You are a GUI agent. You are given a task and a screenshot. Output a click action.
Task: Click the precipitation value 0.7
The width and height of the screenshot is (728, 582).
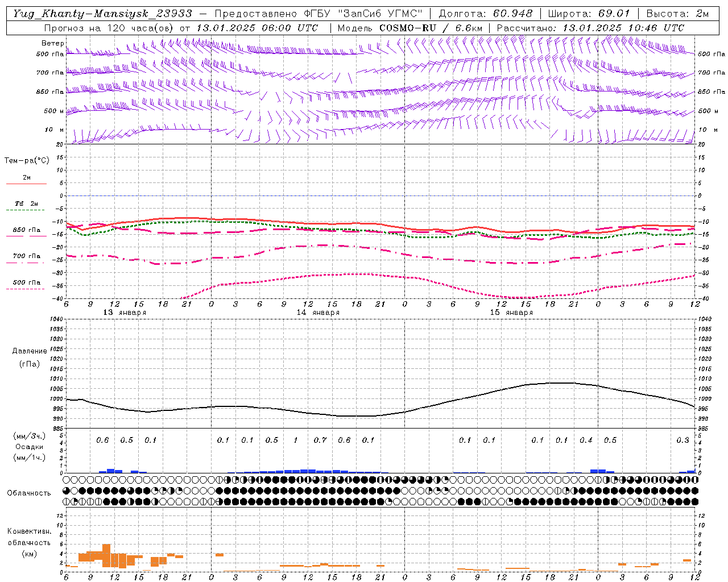coord(320,440)
